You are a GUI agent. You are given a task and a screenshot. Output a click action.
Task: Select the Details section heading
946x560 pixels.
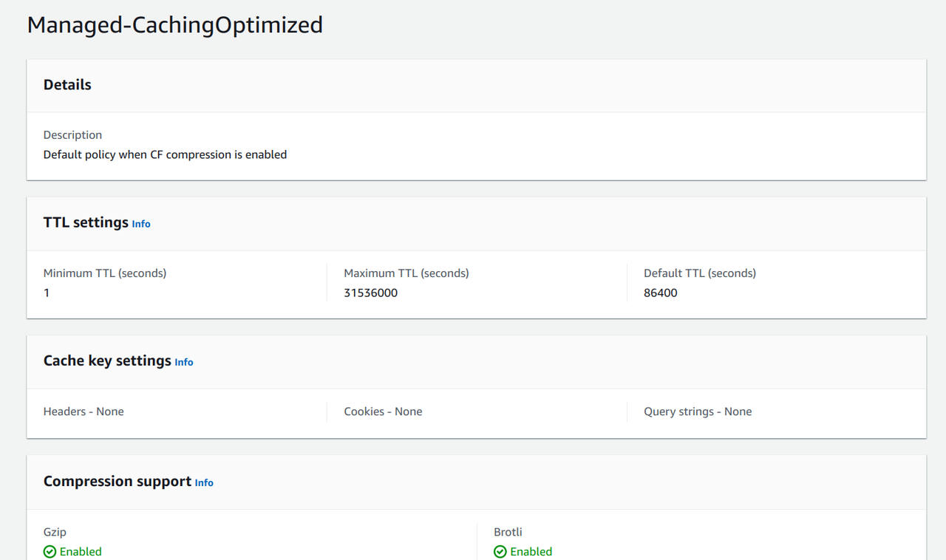point(67,85)
